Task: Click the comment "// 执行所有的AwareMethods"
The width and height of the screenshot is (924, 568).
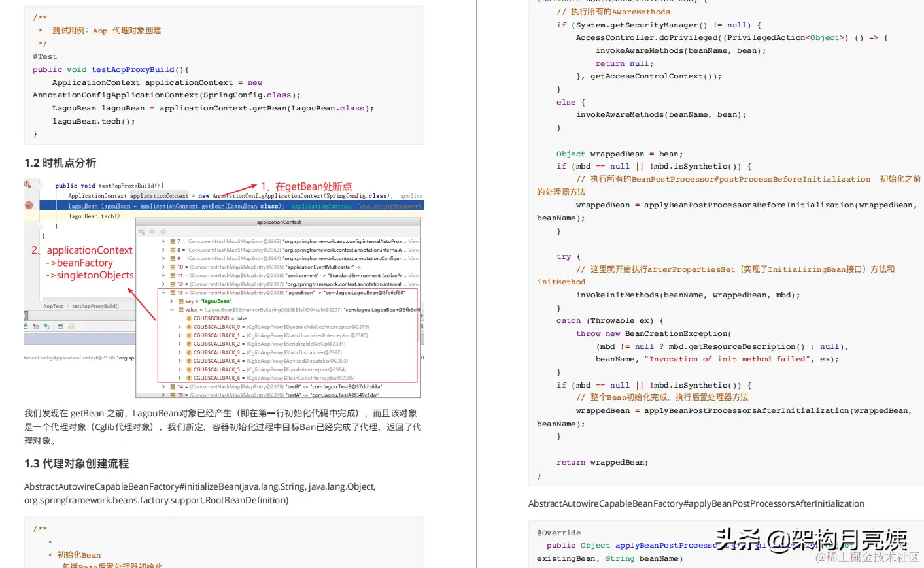Action: tap(613, 12)
